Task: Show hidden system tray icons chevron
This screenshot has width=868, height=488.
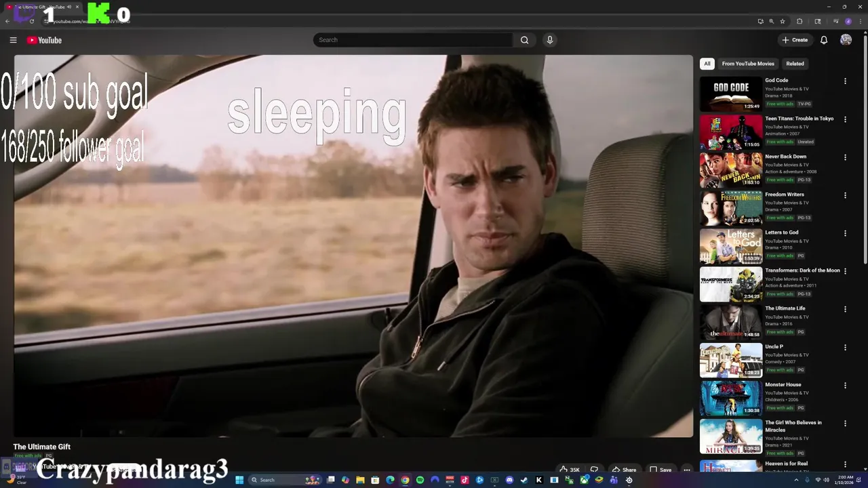Action: 796,480
